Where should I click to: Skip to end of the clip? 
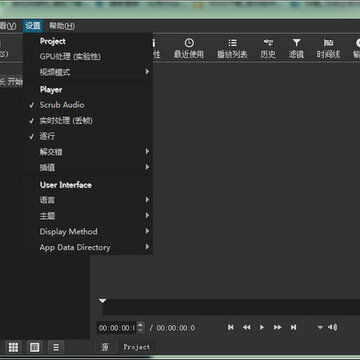pyautogui.click(x=293, y=327)
